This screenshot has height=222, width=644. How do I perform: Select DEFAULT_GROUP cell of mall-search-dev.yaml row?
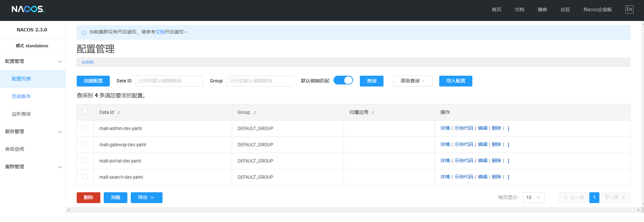[288, 177]
